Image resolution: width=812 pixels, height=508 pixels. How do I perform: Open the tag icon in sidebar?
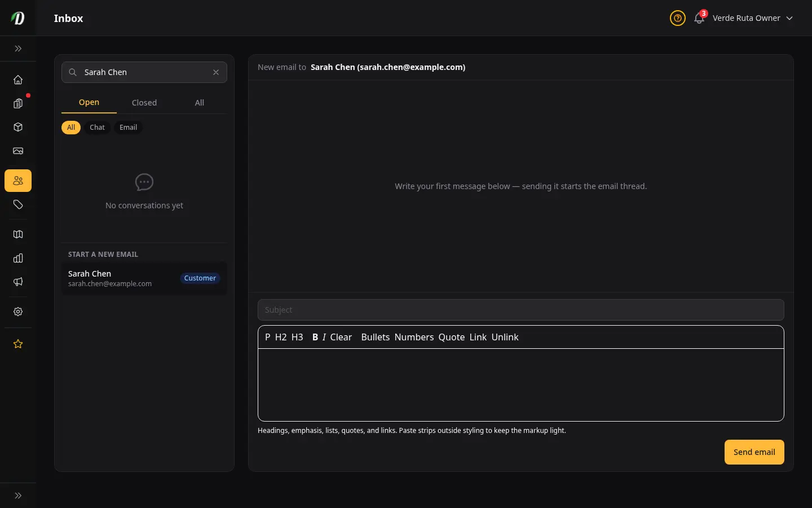(18, 204)
